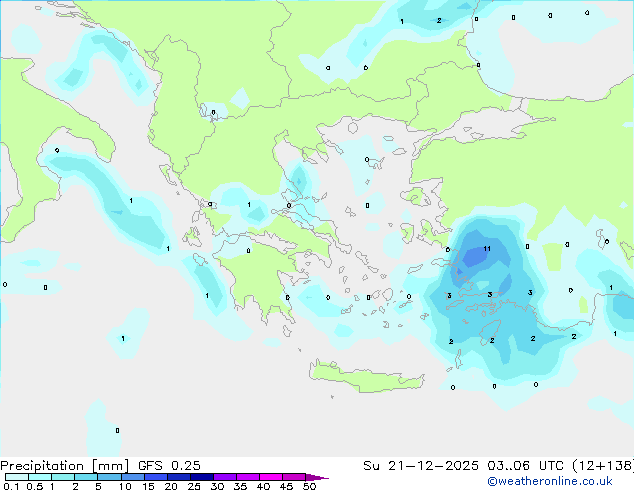Click the legend label '35'
This screenshot has width=634, height=490.
click(240, 486)
